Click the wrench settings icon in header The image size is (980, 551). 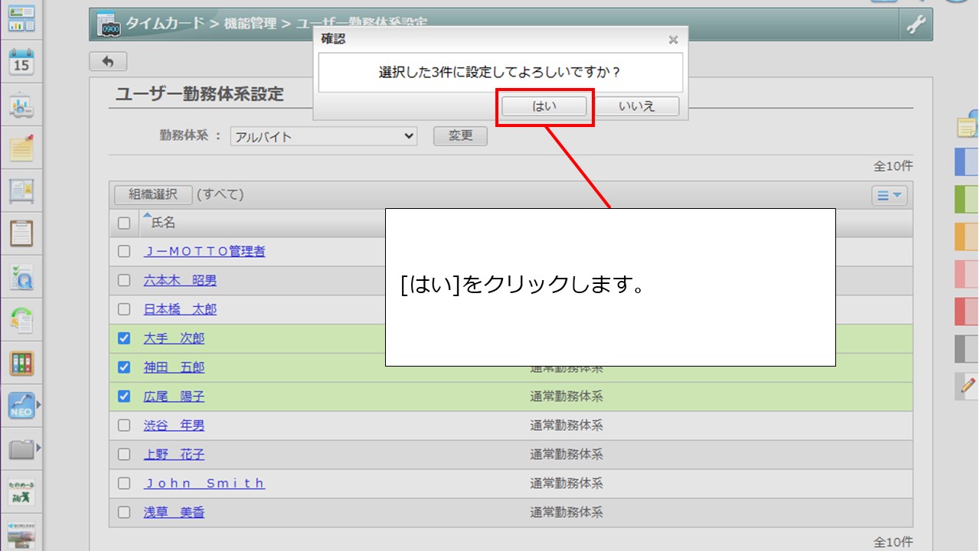[916, 24]
